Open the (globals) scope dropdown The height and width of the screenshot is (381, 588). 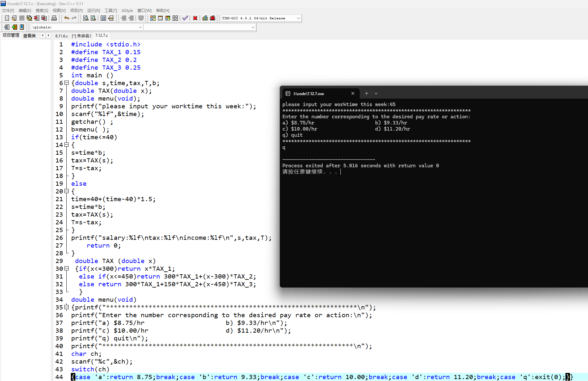(87, 27)
